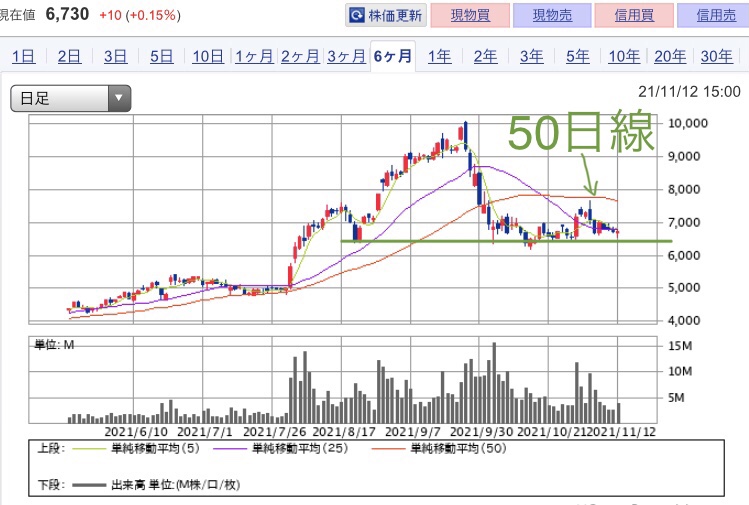Screen dimensions: 749x505
Task: Switch chart range to 30年
Action: (x=717, y=56)
